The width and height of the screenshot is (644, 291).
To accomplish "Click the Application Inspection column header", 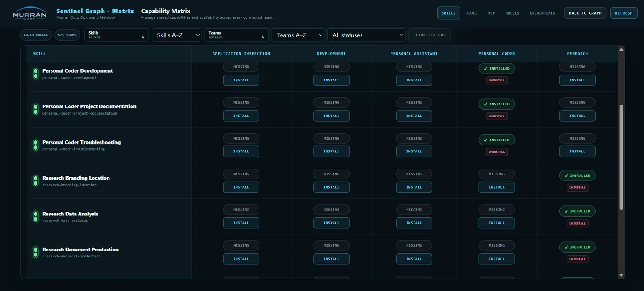I will pyautogui.click(x=241, y=54).
